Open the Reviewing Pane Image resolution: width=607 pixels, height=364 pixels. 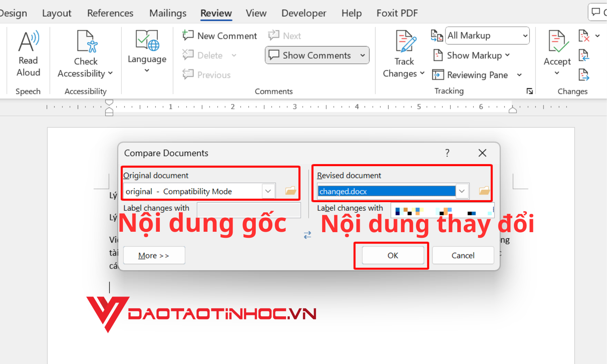pyautogui.click(x=478, y=75)
